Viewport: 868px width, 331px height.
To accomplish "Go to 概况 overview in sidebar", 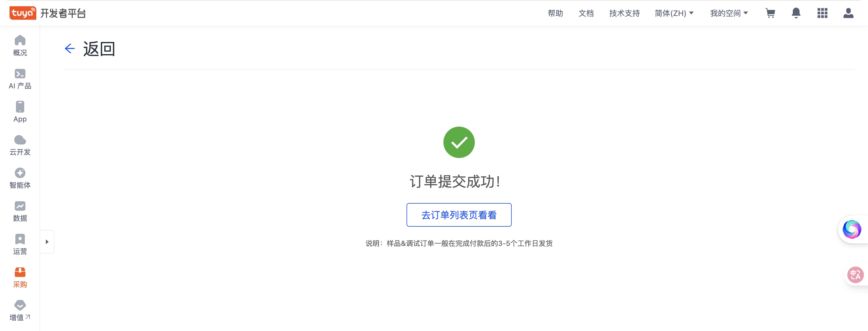I will pos(20,46).
